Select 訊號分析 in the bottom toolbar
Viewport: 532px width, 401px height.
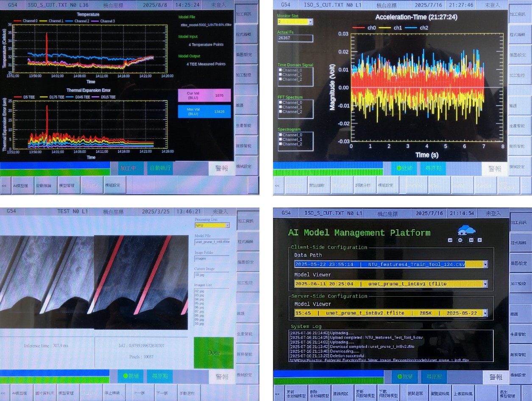tap(365, 185)
